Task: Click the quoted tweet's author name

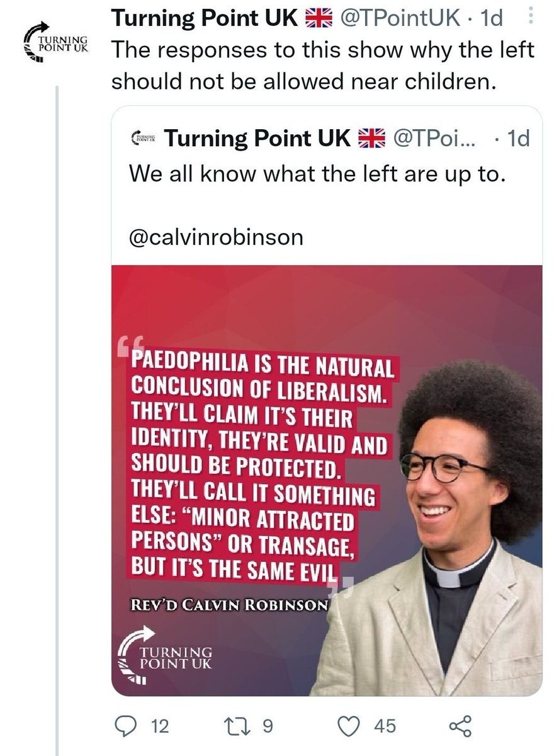Action: (257, 138)
